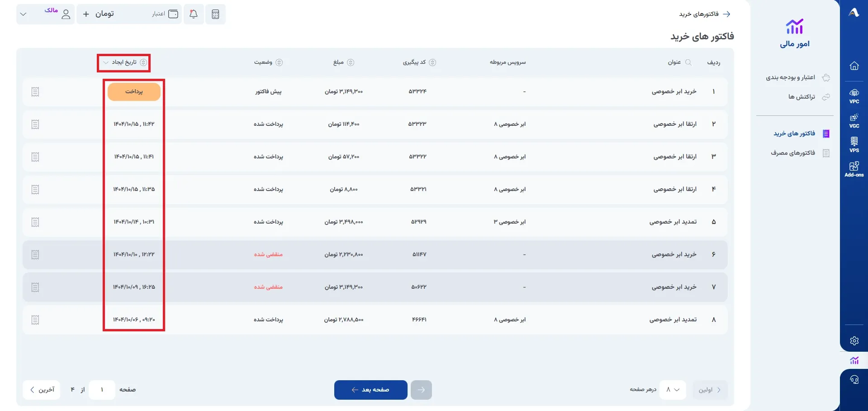Click the search icon beside عنوان column
Image resolution: width=868 pixels, height=411 pixels.
click(x=688, y=62)
